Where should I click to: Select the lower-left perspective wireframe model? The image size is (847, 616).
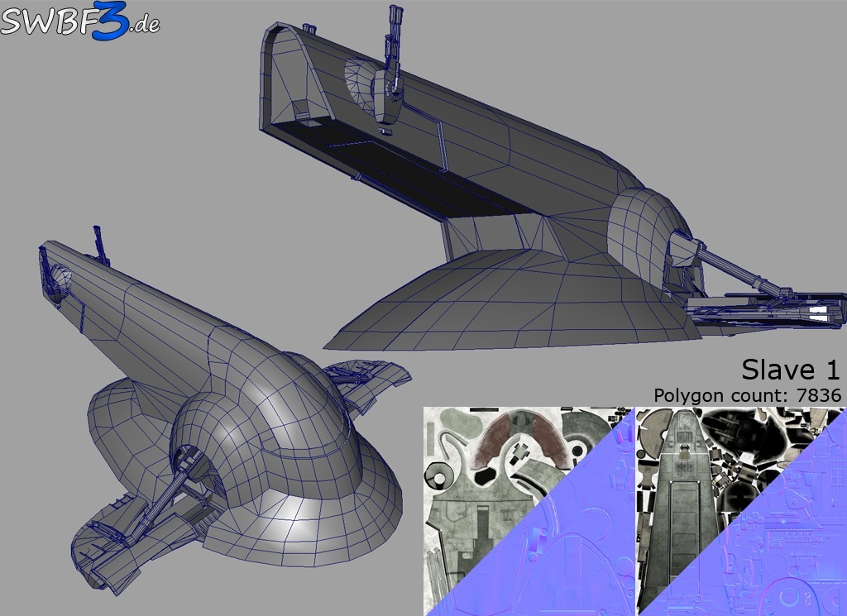pyautogui.click(x=224, y=410)
